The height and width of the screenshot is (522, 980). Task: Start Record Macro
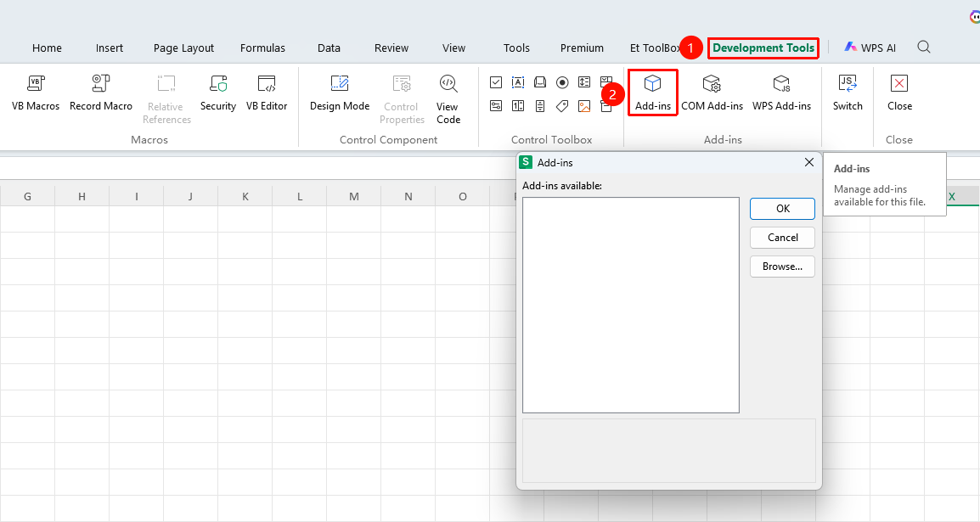click(100, 93)
